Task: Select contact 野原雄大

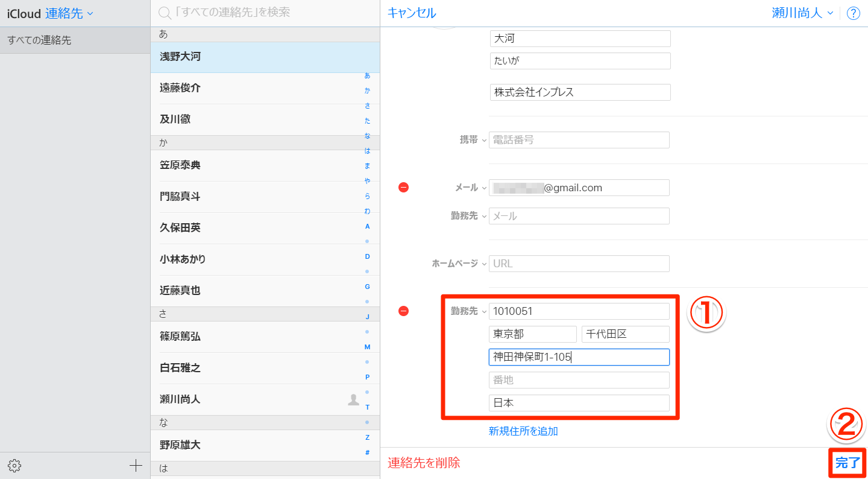Action: coord(265,445)
